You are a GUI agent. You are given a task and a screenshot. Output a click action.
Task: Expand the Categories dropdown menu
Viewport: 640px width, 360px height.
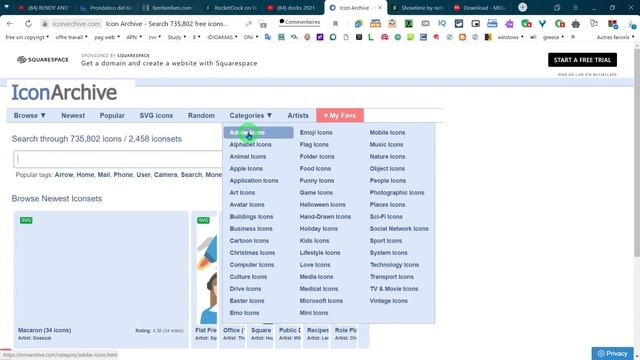pos(251,116)
